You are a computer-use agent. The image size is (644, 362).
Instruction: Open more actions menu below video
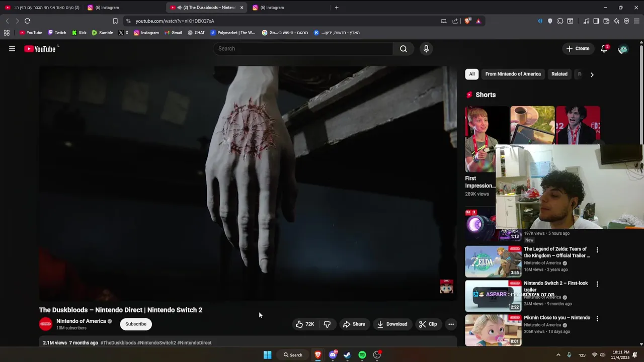pos(451,324)
